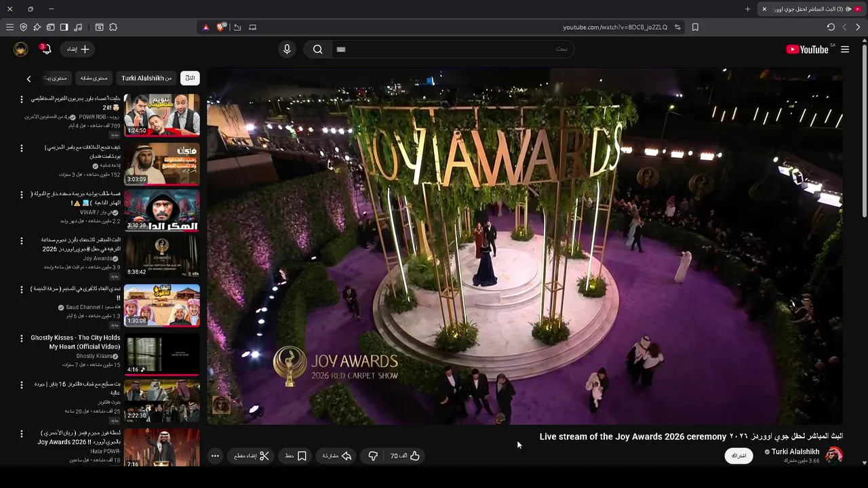Dislike the video with thumbs down
The width and height of the screenshot is (868, 488).
tap(373, 456)
